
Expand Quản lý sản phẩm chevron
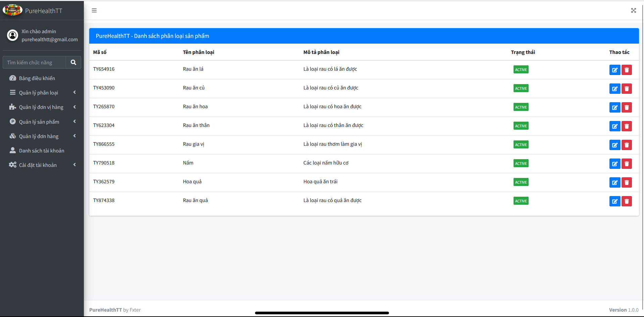pos(74,121)
